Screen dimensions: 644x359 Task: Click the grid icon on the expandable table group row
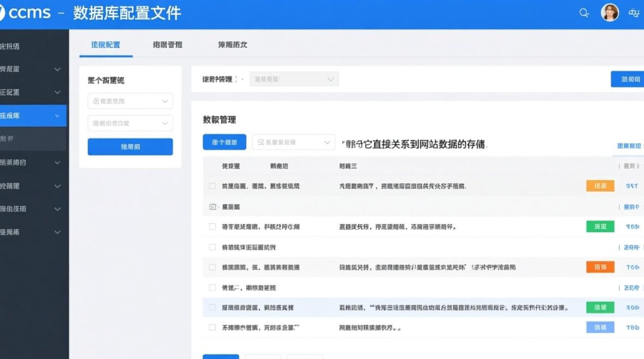click(212, 206)
